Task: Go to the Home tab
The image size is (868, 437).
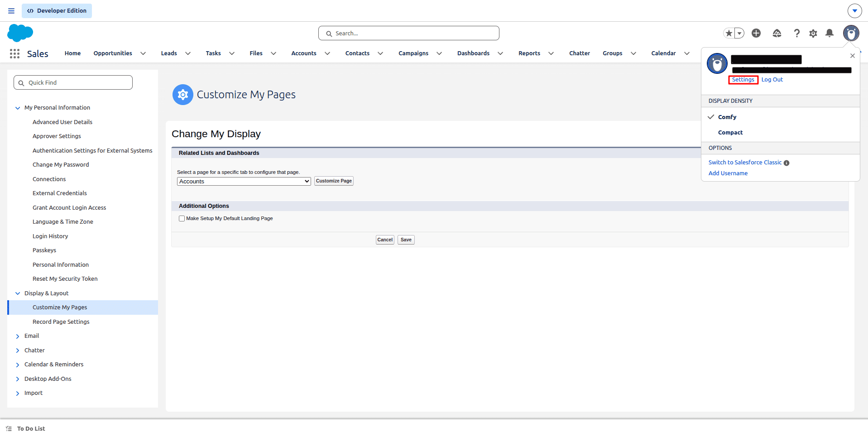Action: pos(72,53)
